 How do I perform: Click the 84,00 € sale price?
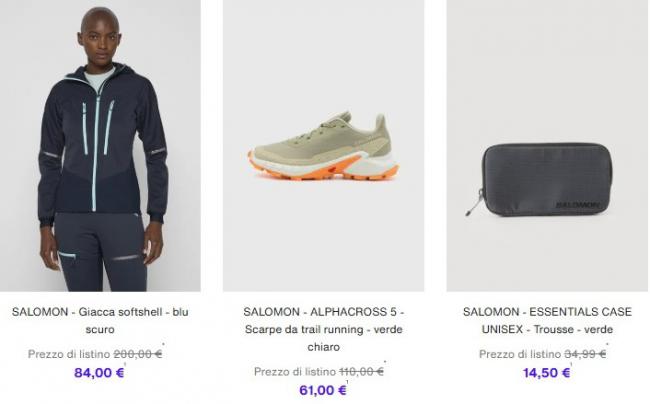pos(99,373)
